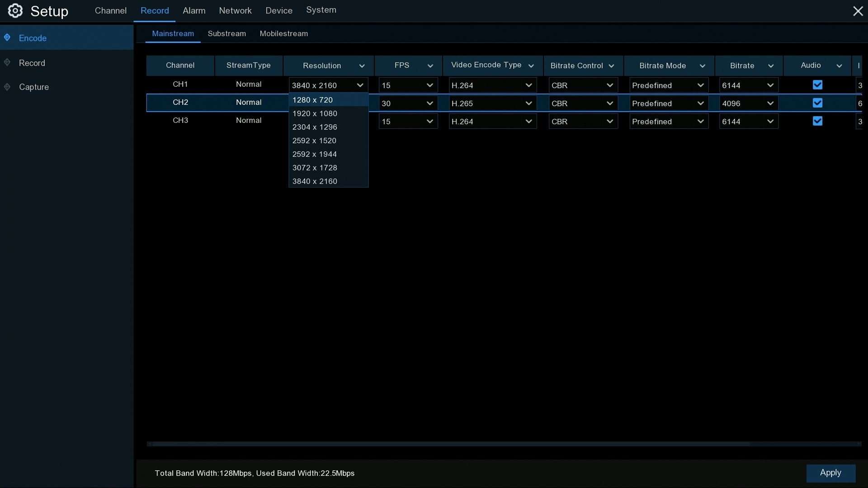Viewport: 868px width, 488px height.
Task: Uncheck the CH2 Audio checkbox
Action: point(817,103)
